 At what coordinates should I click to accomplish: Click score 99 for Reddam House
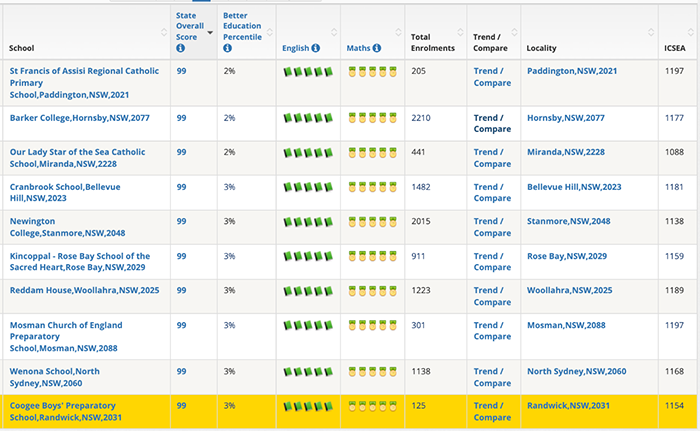coord(181,290)
